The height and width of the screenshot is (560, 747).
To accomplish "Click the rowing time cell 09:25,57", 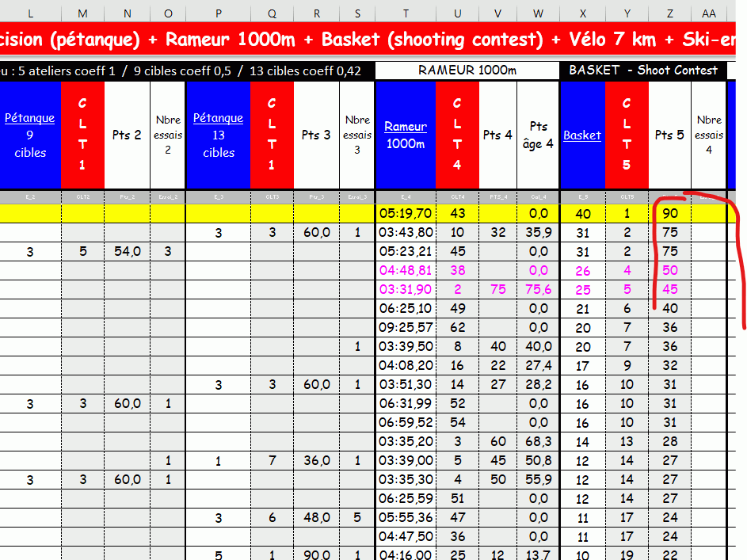I will (406, 328).
